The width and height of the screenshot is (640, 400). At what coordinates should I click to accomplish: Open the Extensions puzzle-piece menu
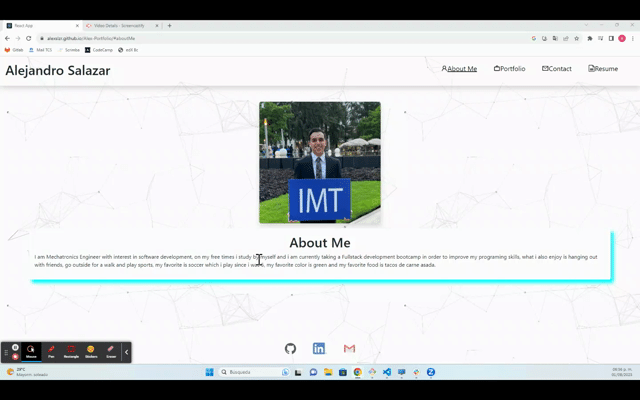tap(590, 38)
